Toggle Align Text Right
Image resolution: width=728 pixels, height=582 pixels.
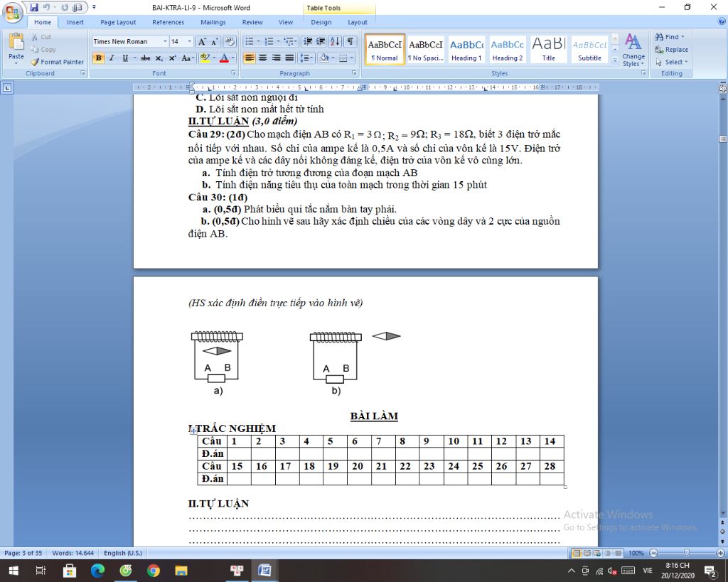click(x=277, y=58)
